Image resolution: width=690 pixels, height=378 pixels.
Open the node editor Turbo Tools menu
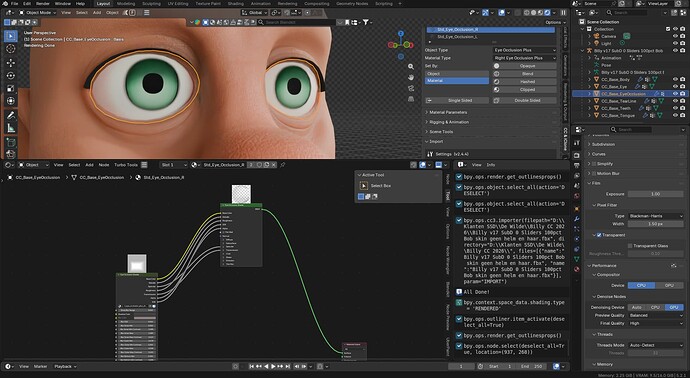[126, 165]
